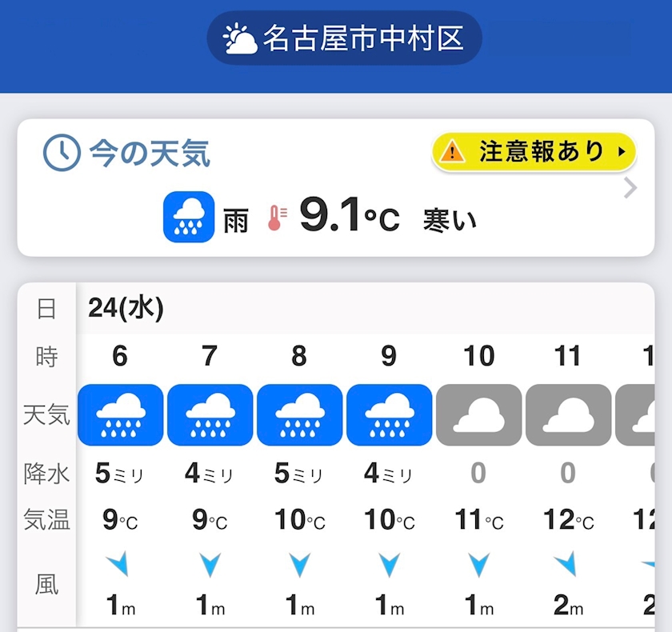Tap the rain icon for 7 o'clock
672x632 pixels.
210,414
